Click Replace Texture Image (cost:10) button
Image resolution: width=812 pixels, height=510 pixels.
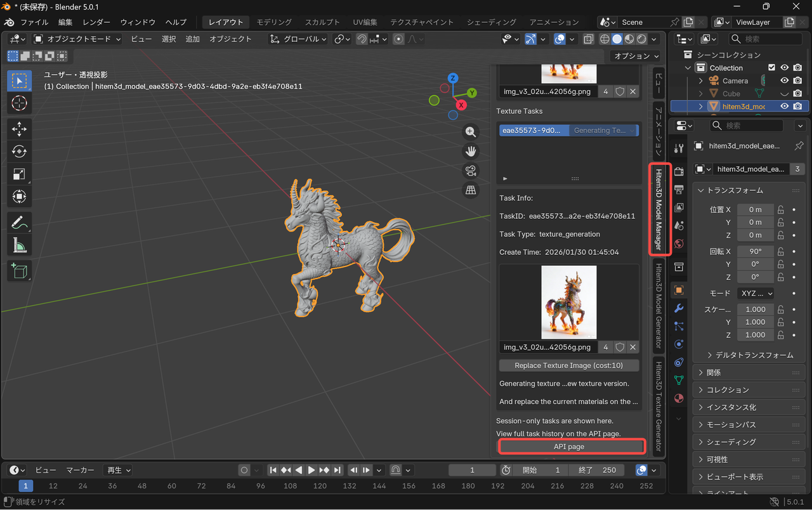point(568,365)
